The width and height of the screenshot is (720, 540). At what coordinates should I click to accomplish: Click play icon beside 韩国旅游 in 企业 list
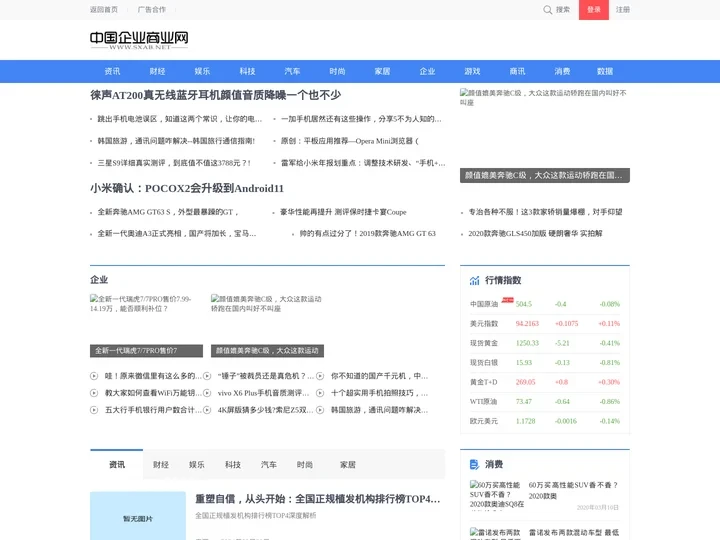pyautogui.click(x=320, y=410)
